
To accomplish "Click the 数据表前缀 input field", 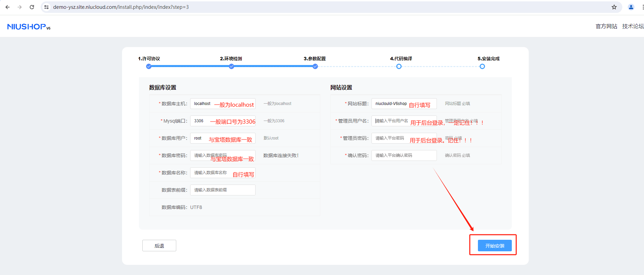I will [x=223, y=190].
